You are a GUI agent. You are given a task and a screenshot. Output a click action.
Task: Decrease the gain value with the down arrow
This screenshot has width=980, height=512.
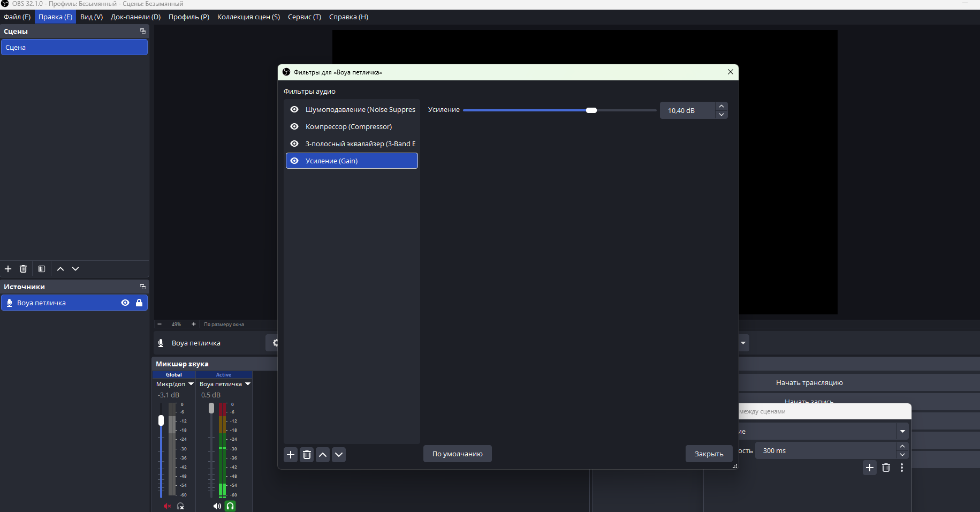tap(721, 115)
